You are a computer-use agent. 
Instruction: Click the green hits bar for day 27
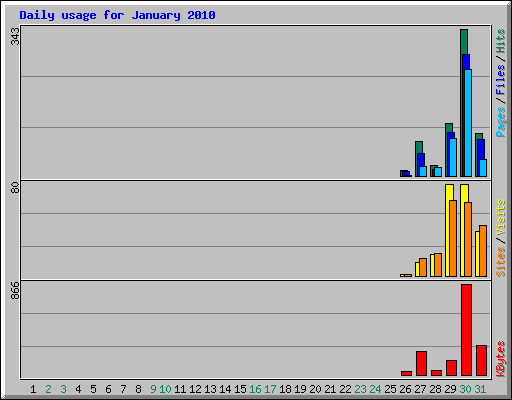[x=419, y=147]
